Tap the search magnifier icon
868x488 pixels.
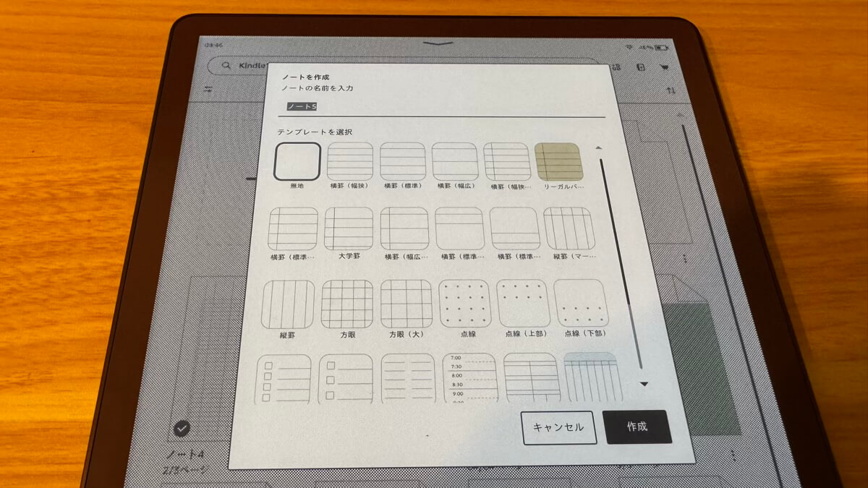[x=226, y=65]
